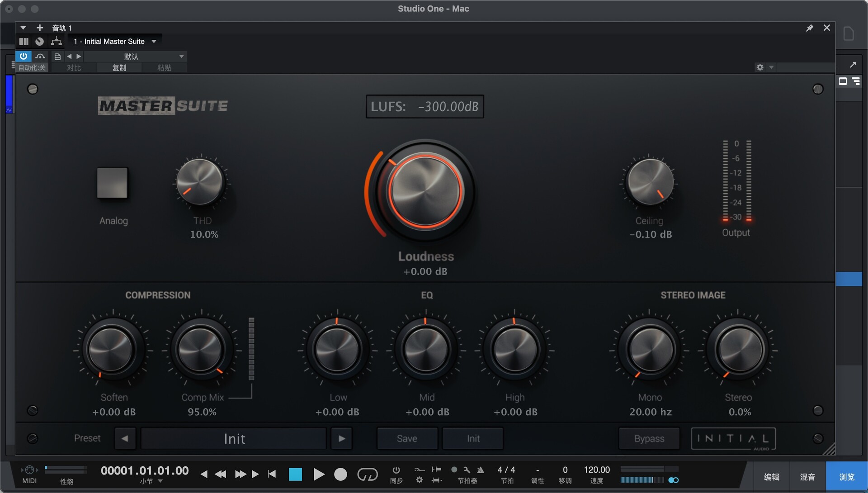Toggle the precount dot icon
868x493 pixels.
(x=454, y=470)
